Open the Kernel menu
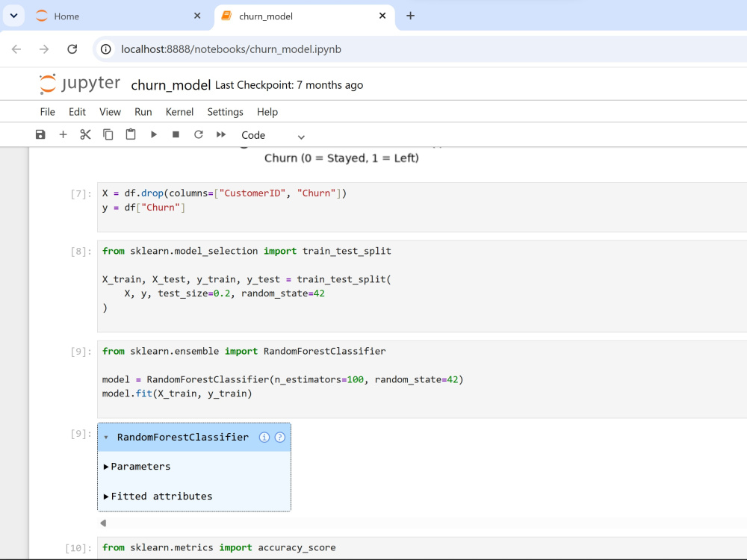This screenshot has width=747, height=560. pyautogui.click(x=179, y=112)
